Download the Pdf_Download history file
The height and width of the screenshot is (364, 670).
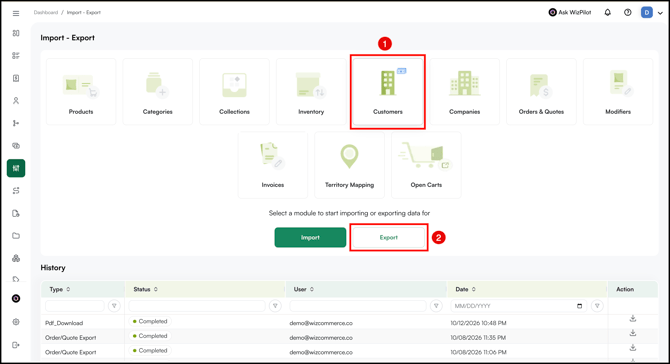tap(633, 318)
